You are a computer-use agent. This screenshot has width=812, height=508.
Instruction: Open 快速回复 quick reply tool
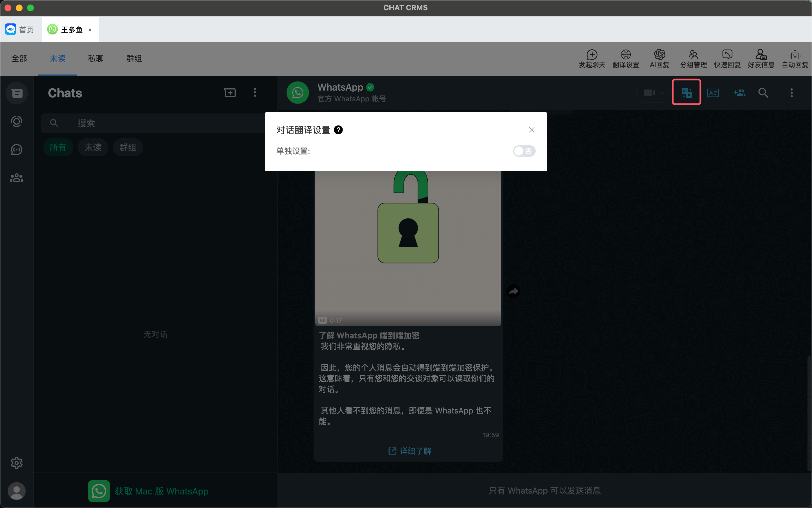pyautogui.click(x=727, y=58)
